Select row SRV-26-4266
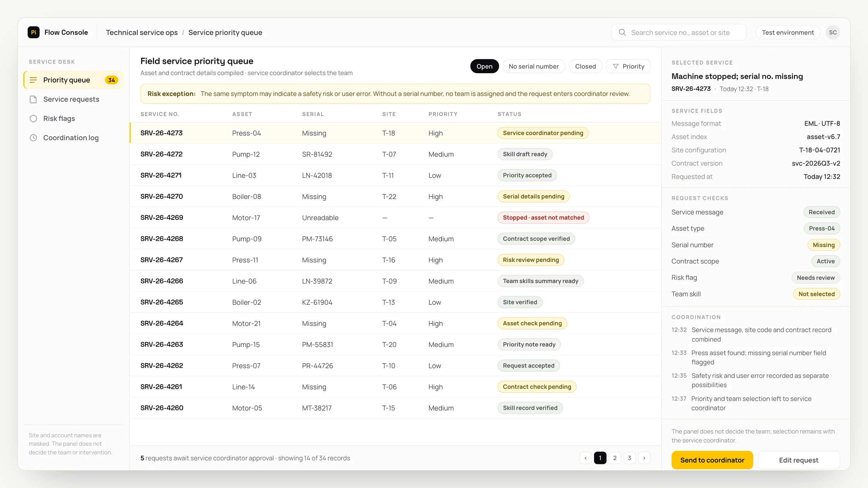Screen dimensions: 868x488 (x=395, y=281)
